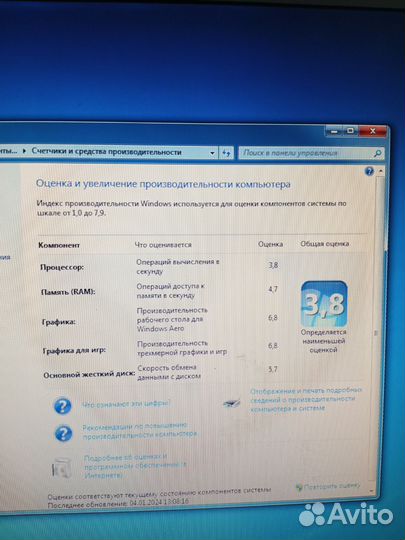Click question icon beside 'Рекомендации по повышению'
Screen dimensions: 405x540
[x=63, y=434]
